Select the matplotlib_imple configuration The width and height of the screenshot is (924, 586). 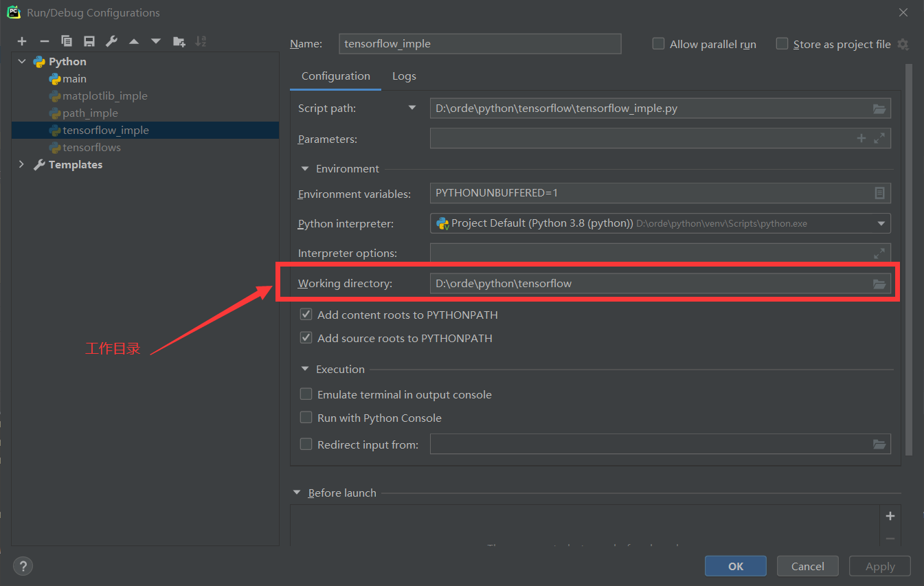pos(145,96)
